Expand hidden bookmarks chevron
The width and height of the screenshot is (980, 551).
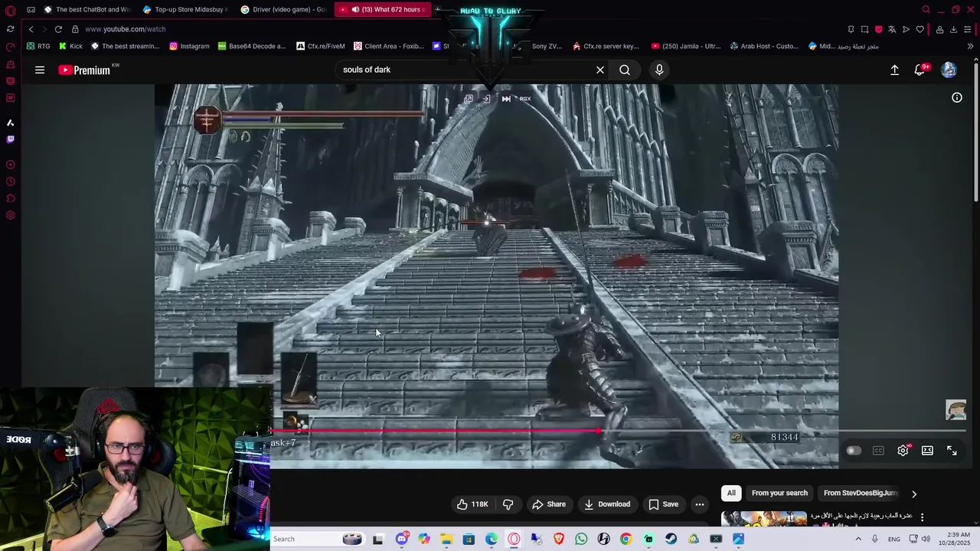[970, 46]
